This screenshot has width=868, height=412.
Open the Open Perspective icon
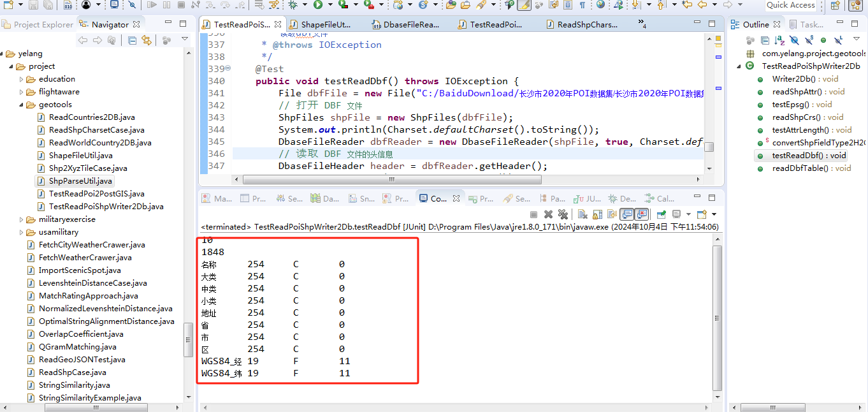[835, 5]
